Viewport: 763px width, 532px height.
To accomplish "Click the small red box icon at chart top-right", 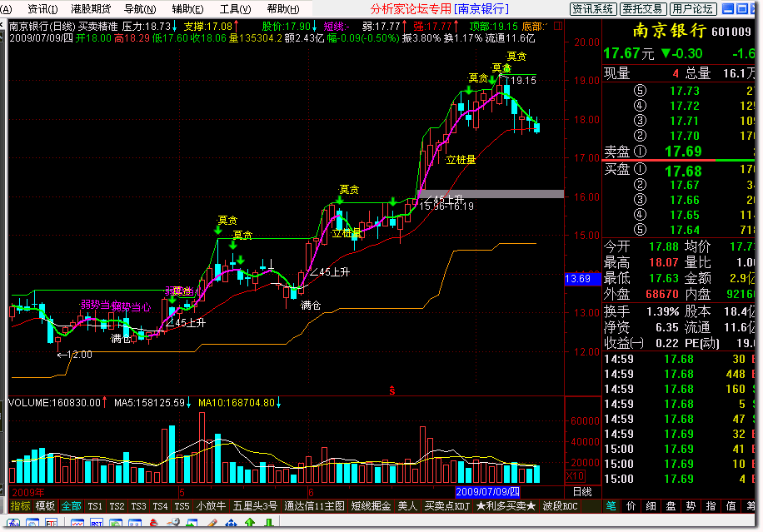I will (558, 26).
